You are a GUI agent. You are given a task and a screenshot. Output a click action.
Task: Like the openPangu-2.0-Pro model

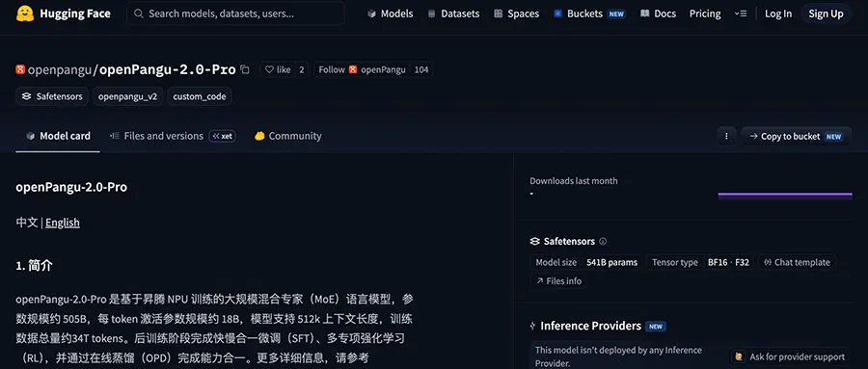(x=278, y=69)
